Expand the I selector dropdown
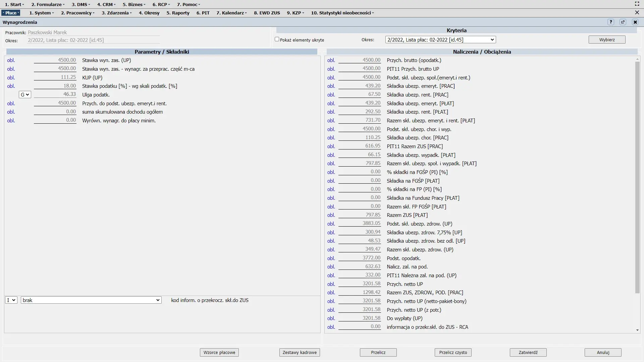Viewport: 644px width, 362px height. point(11,300)
